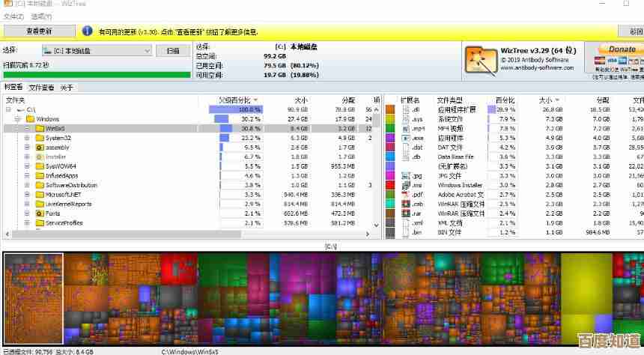644x355 pixels.
Task: Collapse the Windows folder node
Action: [17, 119]
